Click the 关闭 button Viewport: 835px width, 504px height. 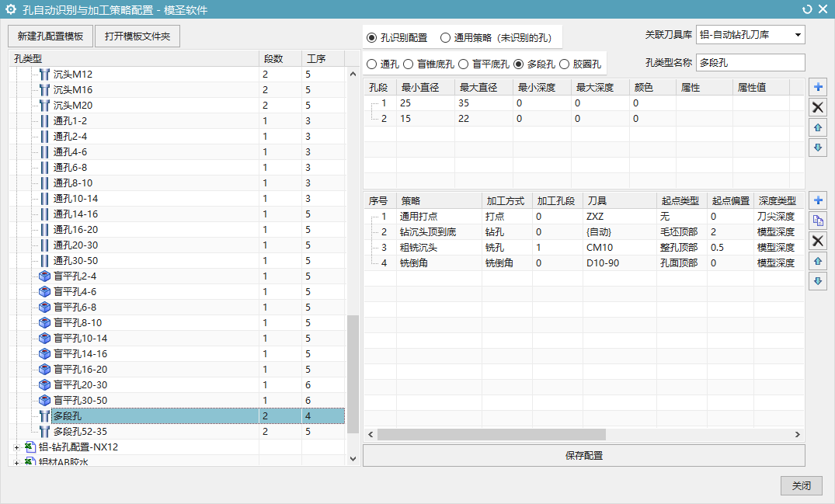click(x=802, y=485)
